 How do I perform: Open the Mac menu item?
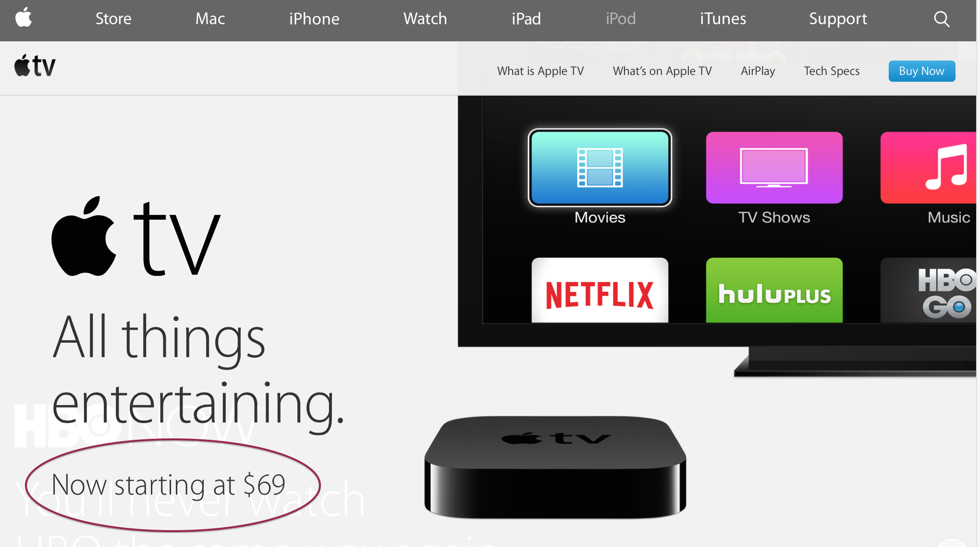pyautogui.click(x=210, y=19)
